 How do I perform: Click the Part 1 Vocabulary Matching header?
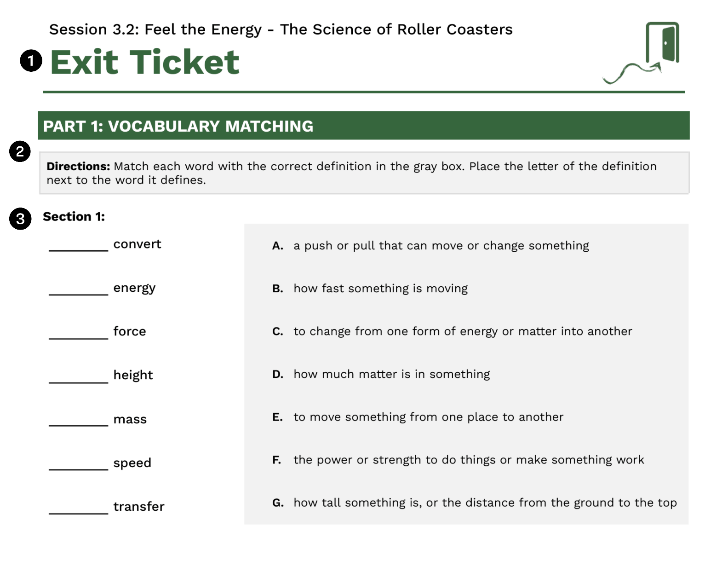(x=364, y=126)
